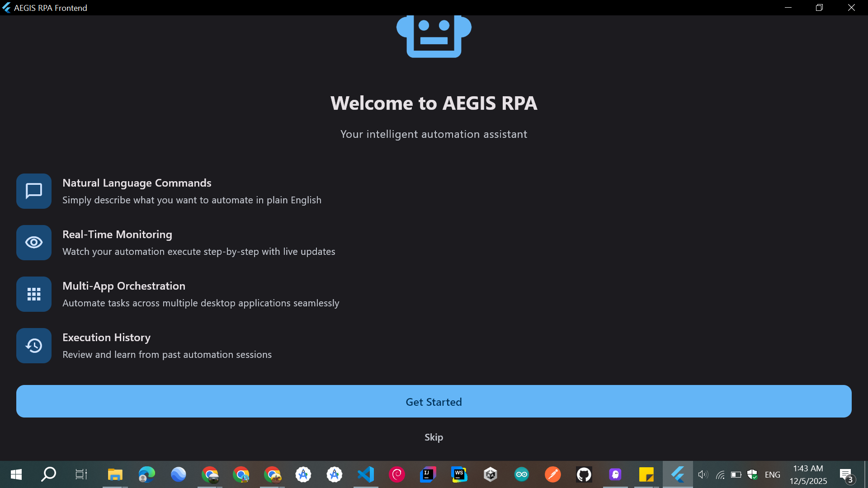Click the Get Started button
The height and width of the screenshot is (488, 868).
(x=434, y=401)
